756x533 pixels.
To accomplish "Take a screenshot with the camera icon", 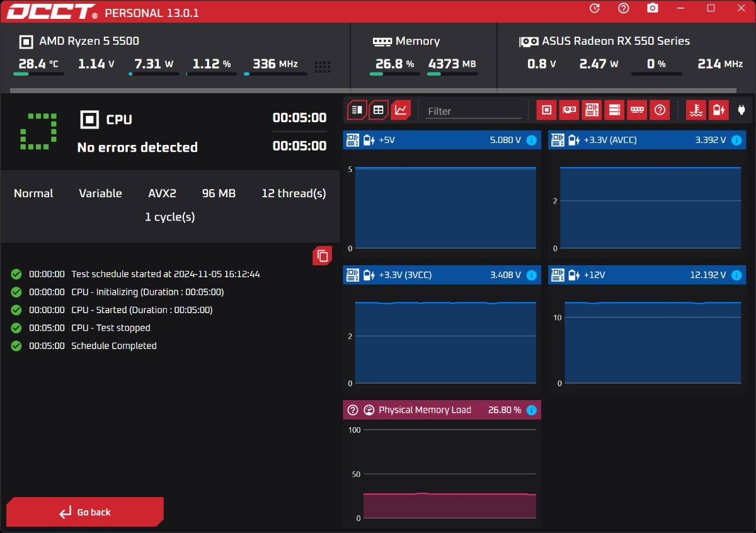I will [x=653, y=8].
